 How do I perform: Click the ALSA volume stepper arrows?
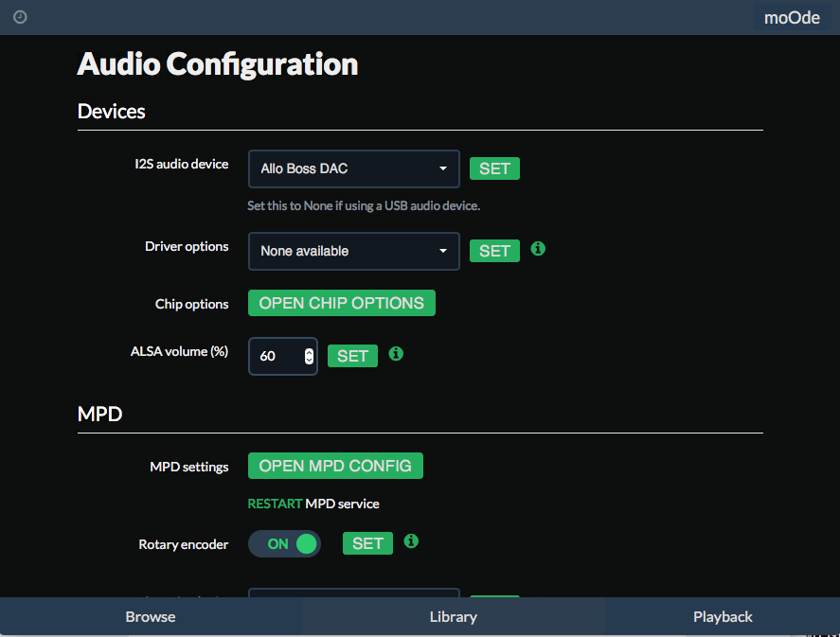[x=309, y=356]
